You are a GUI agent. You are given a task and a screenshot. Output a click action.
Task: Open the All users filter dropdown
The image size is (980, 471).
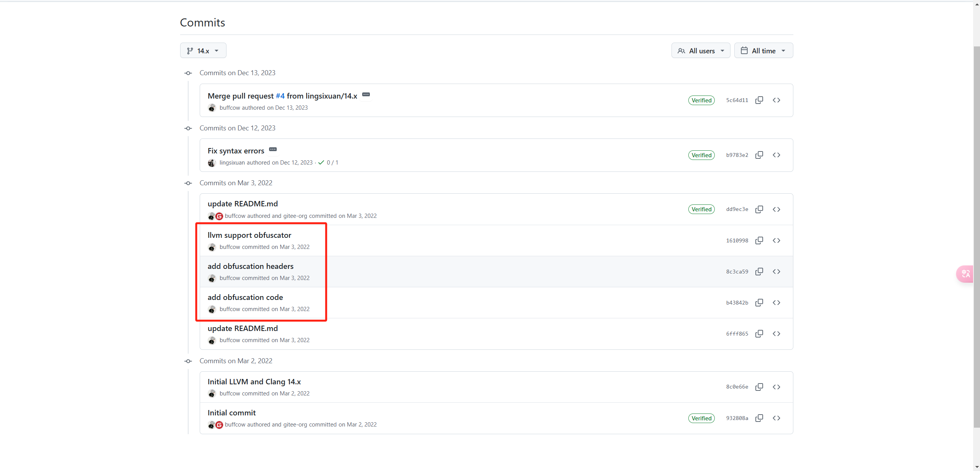click(700, 51)
